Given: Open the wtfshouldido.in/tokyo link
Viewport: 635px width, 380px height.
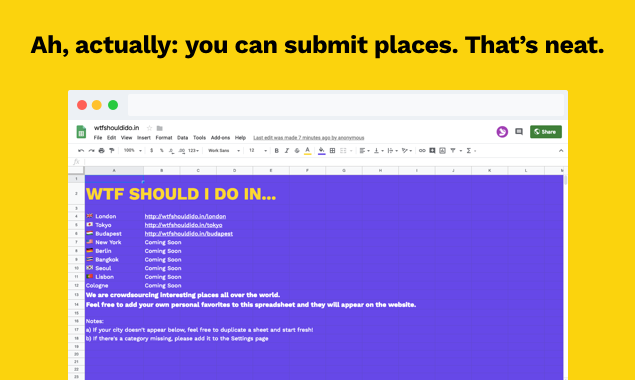Looking at the screenshot, I should point(183,225).
